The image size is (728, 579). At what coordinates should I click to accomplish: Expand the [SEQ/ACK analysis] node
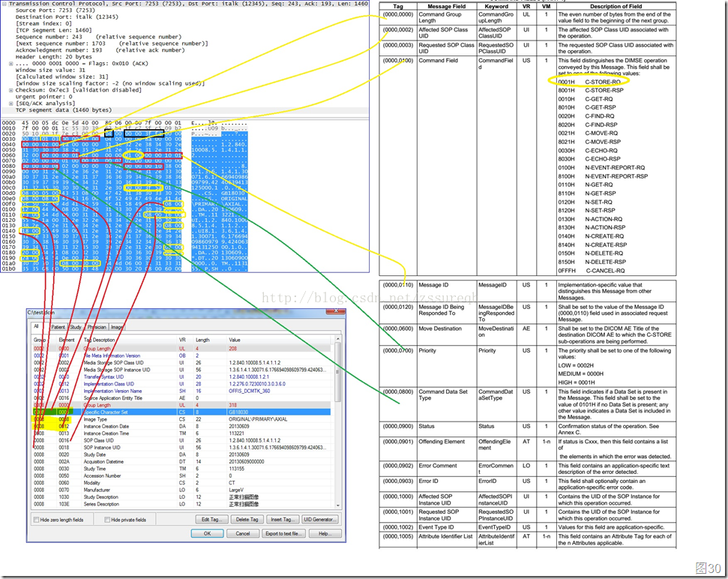[10, 103]
